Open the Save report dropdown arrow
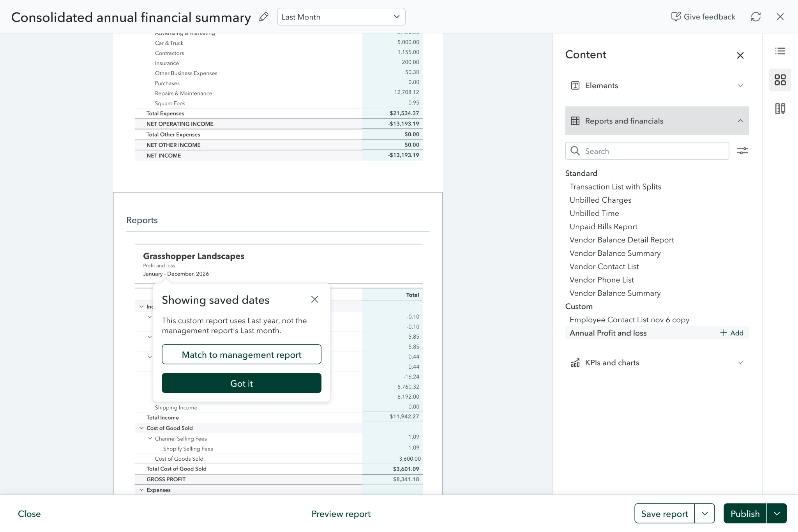Image resolution: width=798 pixels, height=532 pixels. pyautogui.click(x=704, y=514)
